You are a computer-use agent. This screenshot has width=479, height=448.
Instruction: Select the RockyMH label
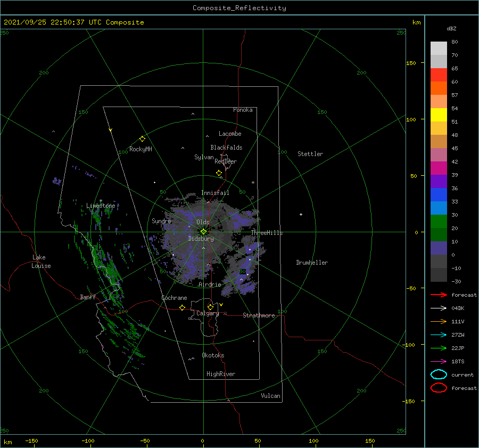coord(141,149)
